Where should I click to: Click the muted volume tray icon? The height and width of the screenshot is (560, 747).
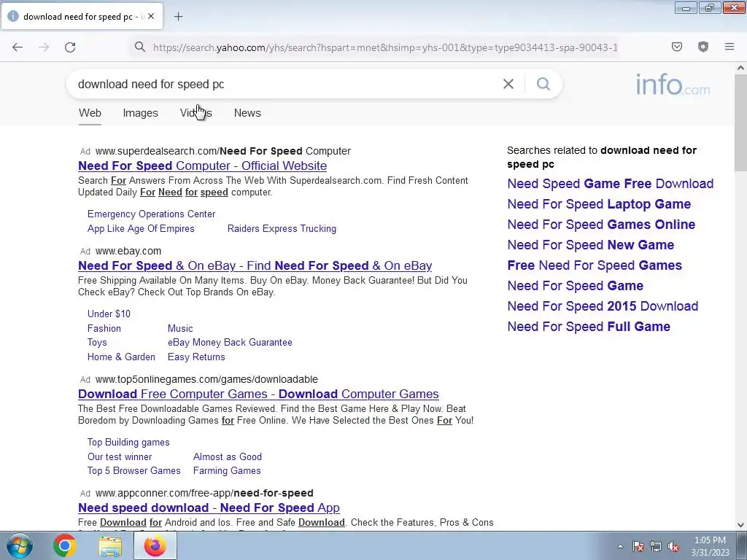click(x=673, y=546)
